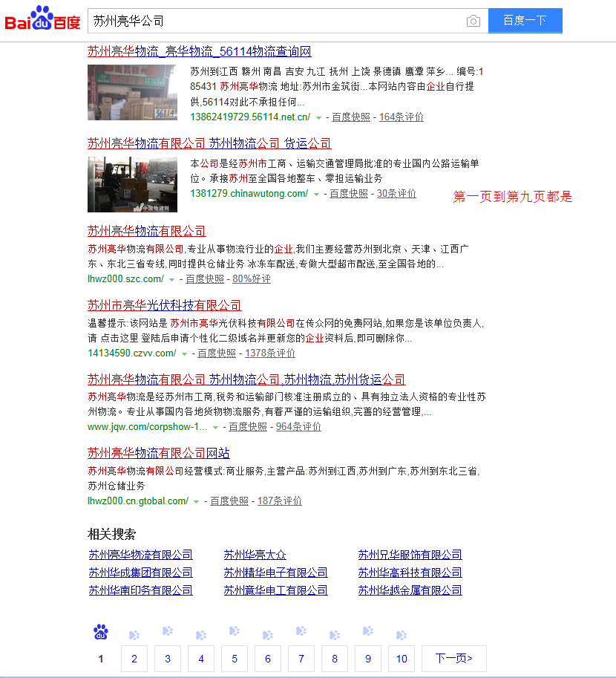Expand dropdown arrow after 14134590.czvv.com/
The width and height of the screenshot is (616, 678).
pos(184,354)
